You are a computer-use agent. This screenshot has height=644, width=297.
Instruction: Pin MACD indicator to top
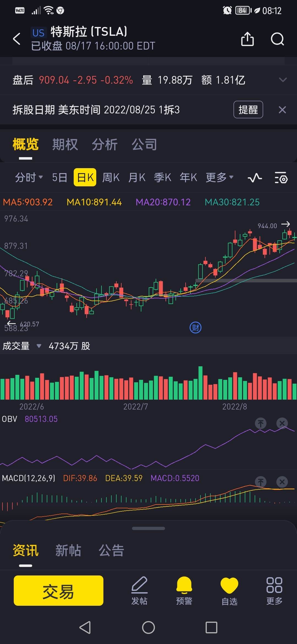[x=261, y=482]
